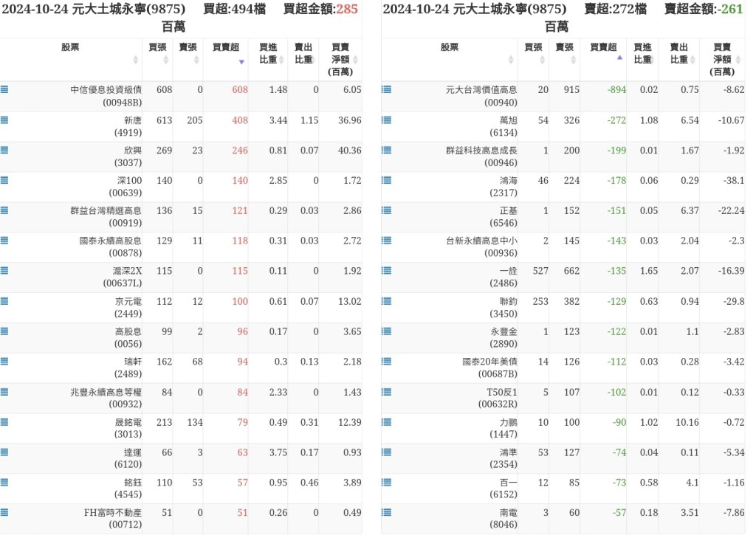Sort left table by 買賣超 column
Image resolution: width=756 pixels, height=538 pixels.
tap(225, 53)
